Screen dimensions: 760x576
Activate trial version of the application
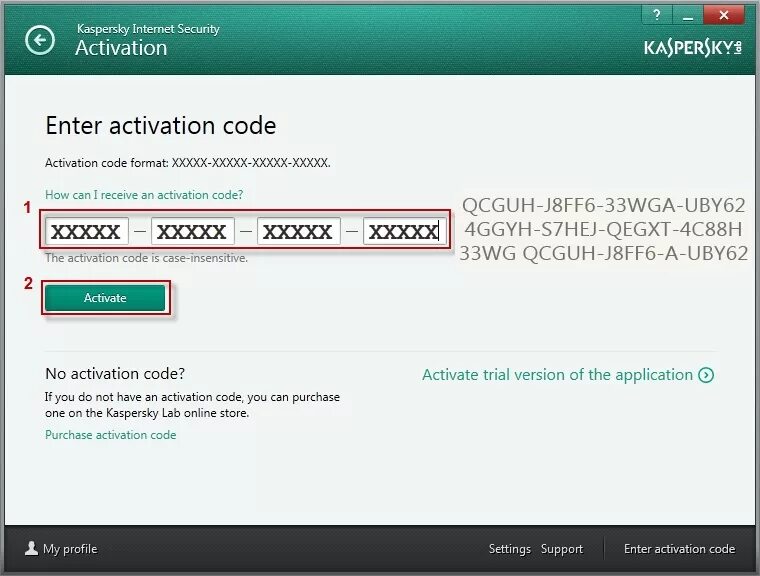click(557, 375)
